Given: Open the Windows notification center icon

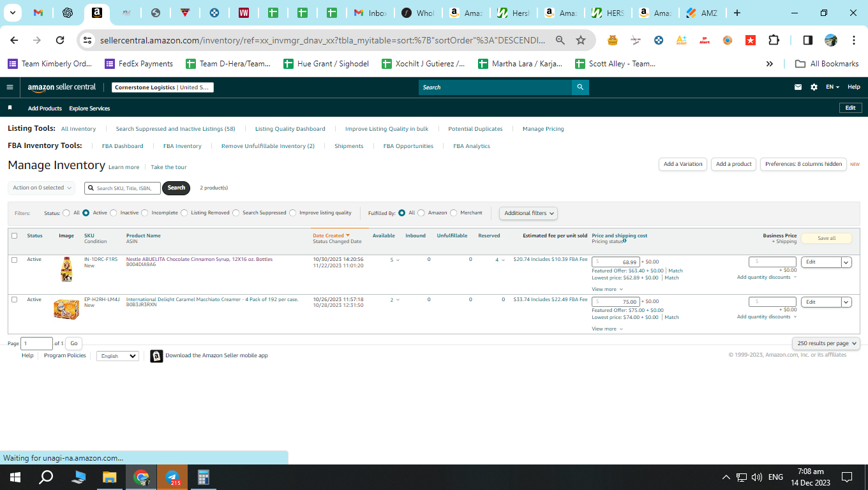Looking at the screenshot, I should tap(847, 477).
